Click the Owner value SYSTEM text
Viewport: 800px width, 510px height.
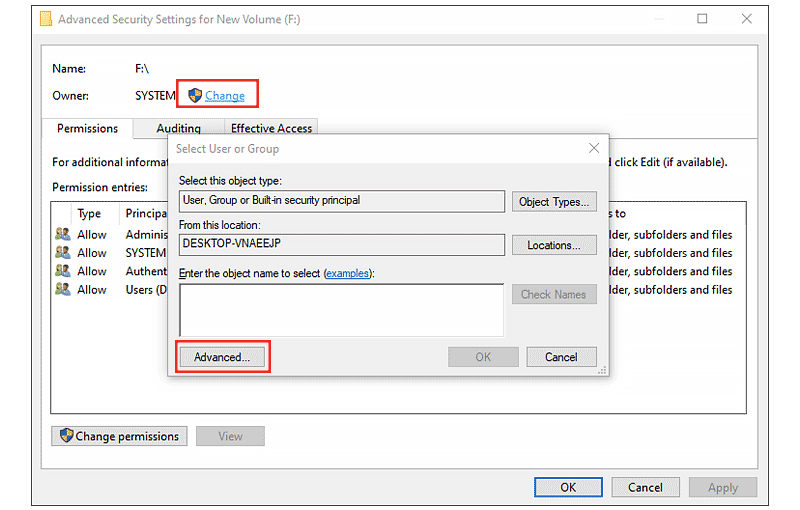click(155, 96)
